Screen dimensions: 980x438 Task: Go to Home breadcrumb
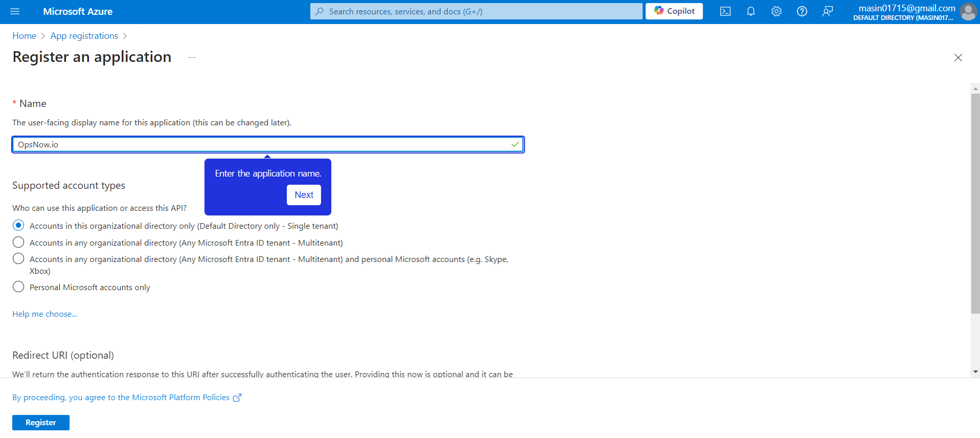(24, 36)
